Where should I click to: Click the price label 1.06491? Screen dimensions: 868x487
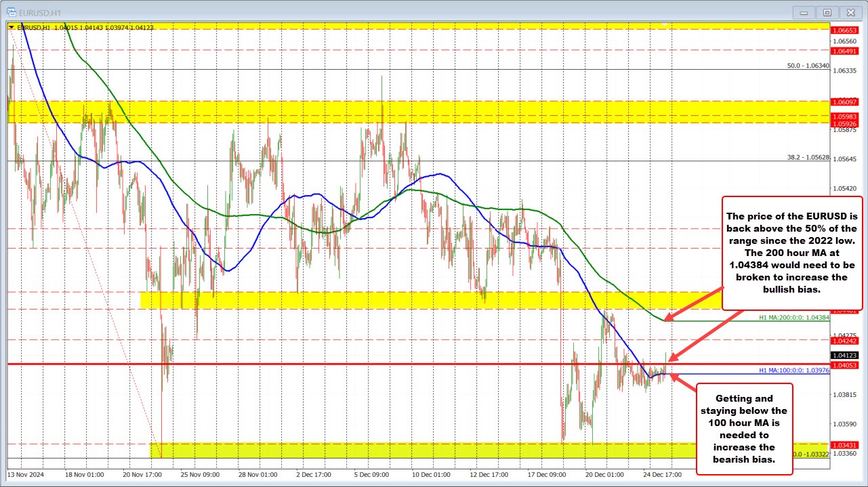846,51
